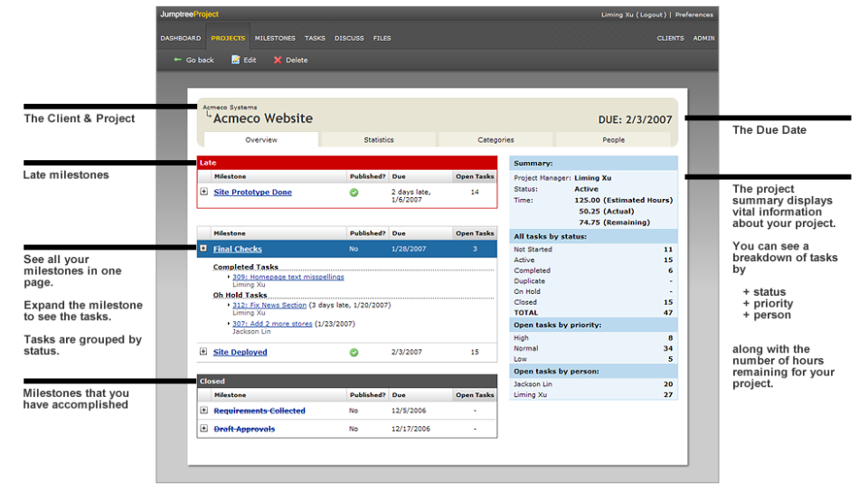Log out via the Logout link

point(652,15)
